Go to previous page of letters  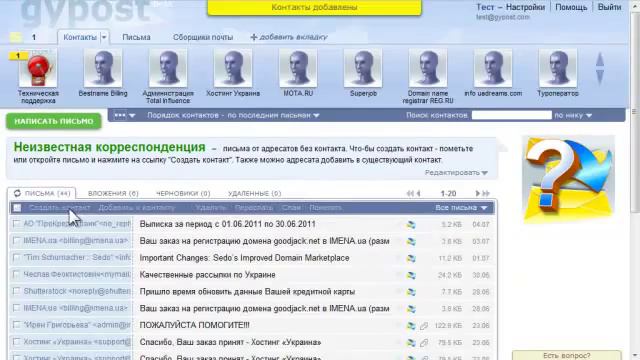coord(418,193)
